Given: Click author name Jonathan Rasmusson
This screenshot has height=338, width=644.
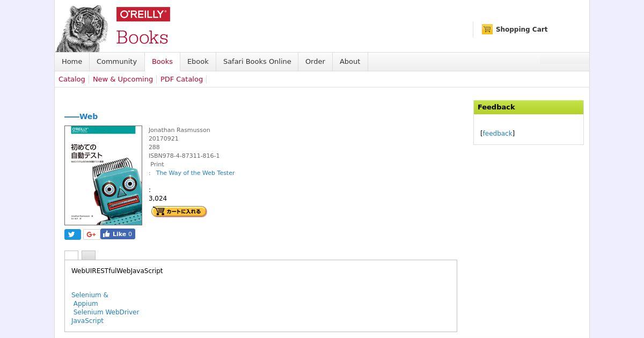Looking at the screenshot, I should [x=179, y=130].
